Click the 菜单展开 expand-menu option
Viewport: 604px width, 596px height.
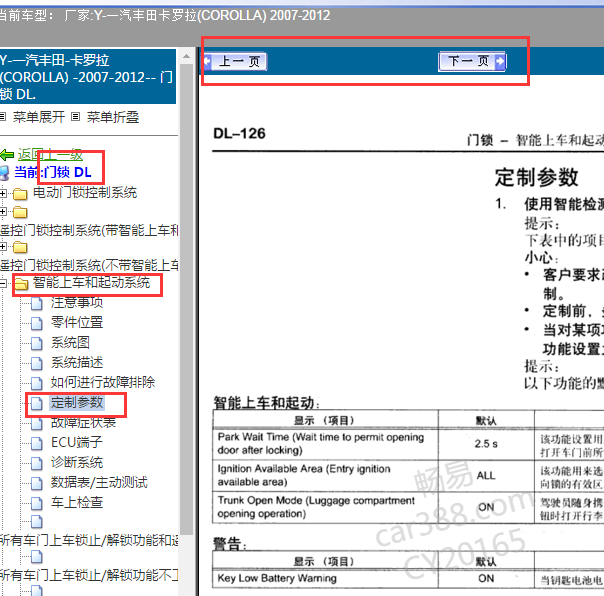click(39, 117)
